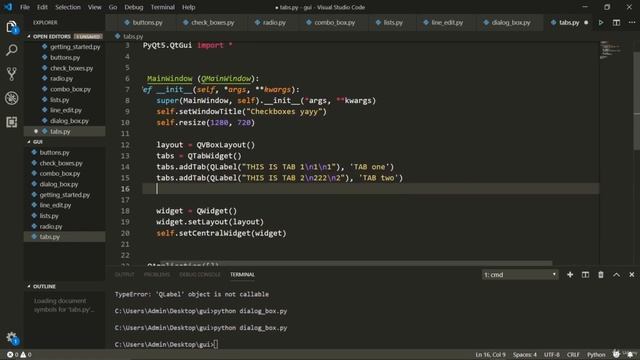Viewport: 640px width, 360px height.
Task: Click the editor vertical scrollbar
Action: 636,101
